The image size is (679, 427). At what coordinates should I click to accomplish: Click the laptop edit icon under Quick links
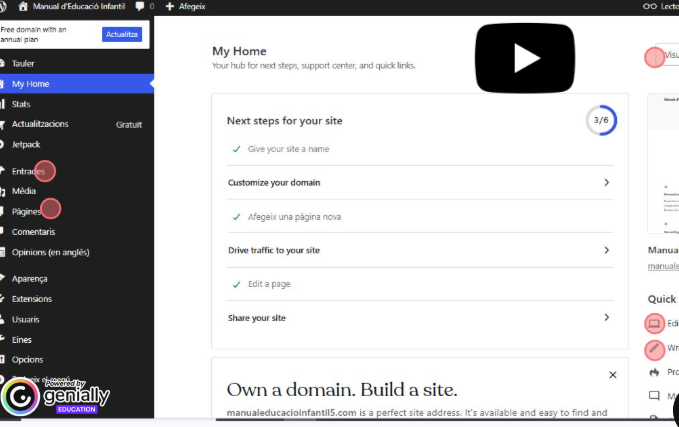point(654,323)
